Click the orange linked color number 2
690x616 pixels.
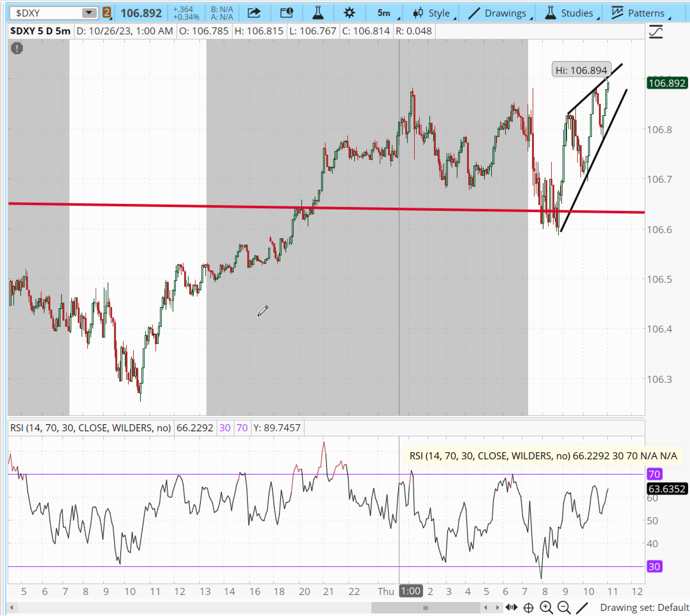107,13
